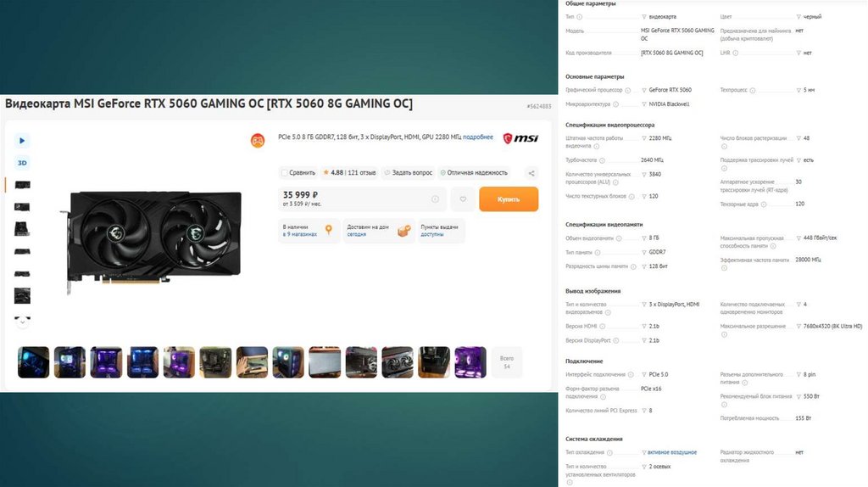This screenshot has width=868, height=487.
Task: Open the 3D product view
Action: 22,163
